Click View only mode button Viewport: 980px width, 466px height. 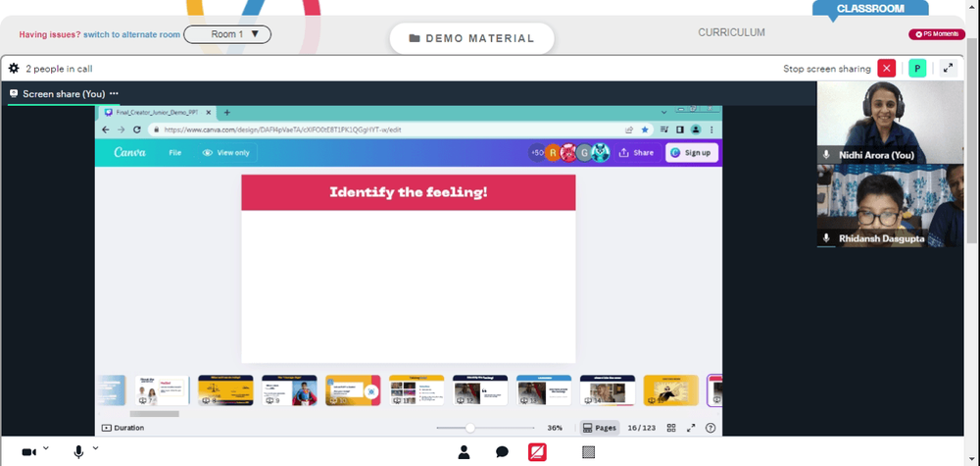(x=225, y=153)
